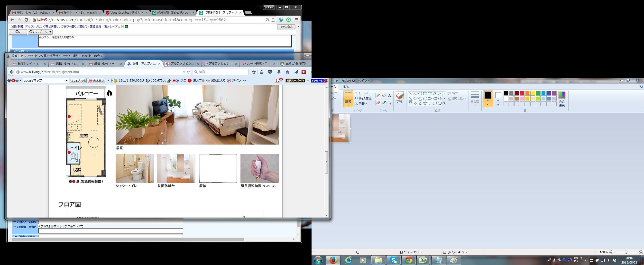Screen dimensions: 644x265
Task: Open the シャワートイレ thumbnail image
Action: [135, 168]
